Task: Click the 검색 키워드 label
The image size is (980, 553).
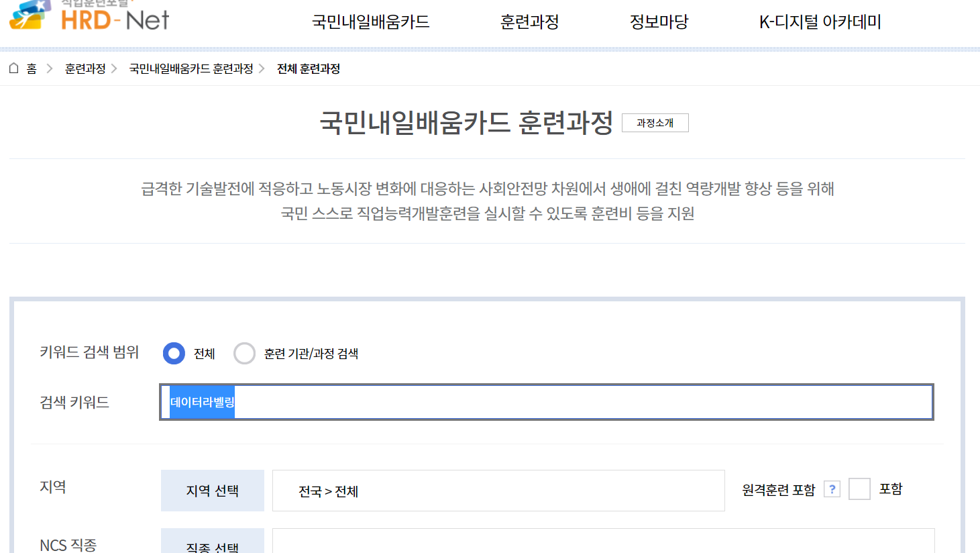Action: pyautogui.click(x=74, y=402)
